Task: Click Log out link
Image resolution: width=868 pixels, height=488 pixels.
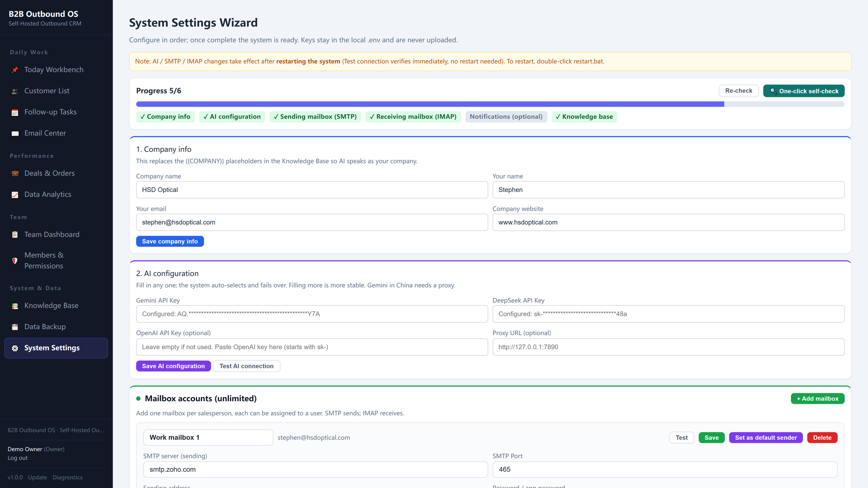Action: click(18, 458)
